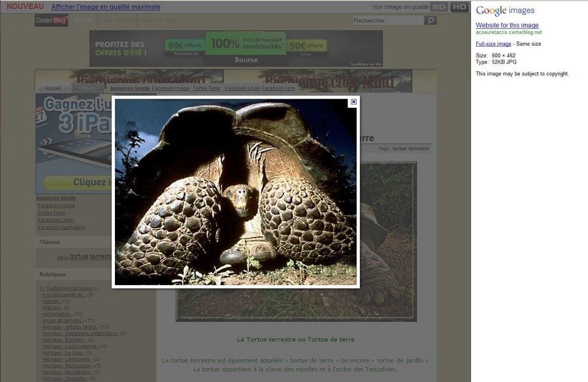Viewport: 588px width, 382px height.
Task: Expand '>> Toutes les rubriques <<' list
Action: pyautogui.click(x=69, y=288)
